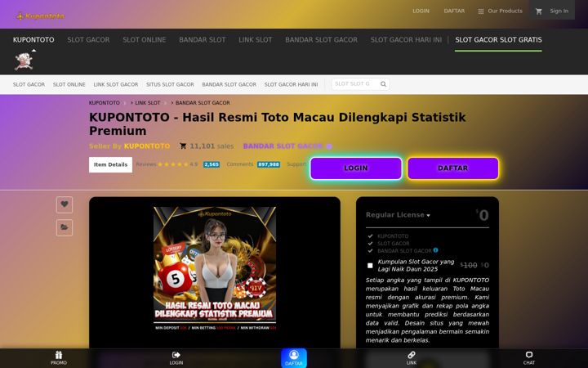Click the purple badge after BANDAR SLOT GACOR

pyautogui.click(x=329, y=146)
